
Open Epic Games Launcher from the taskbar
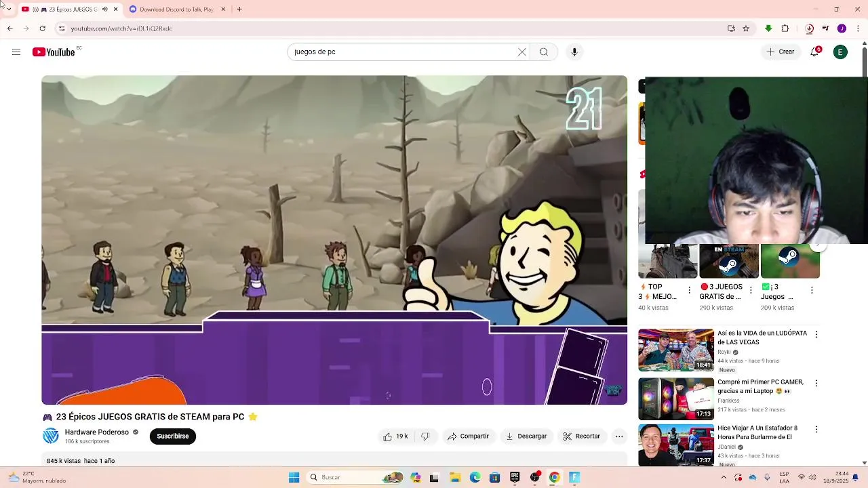click(x=515, y=477)
